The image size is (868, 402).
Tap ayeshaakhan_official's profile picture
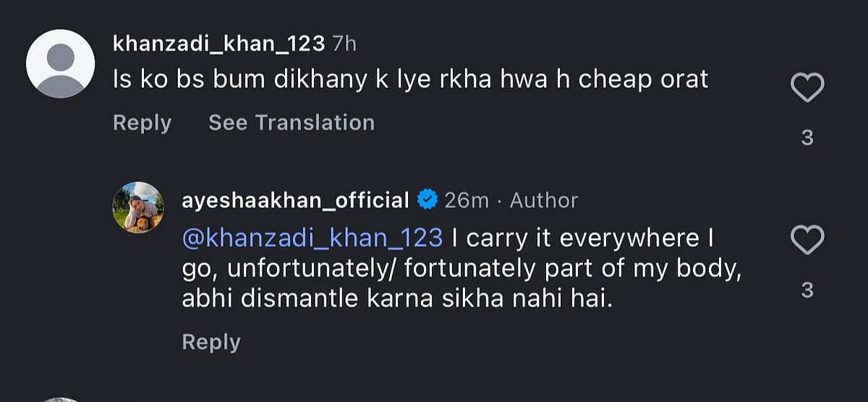coord(137,208)
